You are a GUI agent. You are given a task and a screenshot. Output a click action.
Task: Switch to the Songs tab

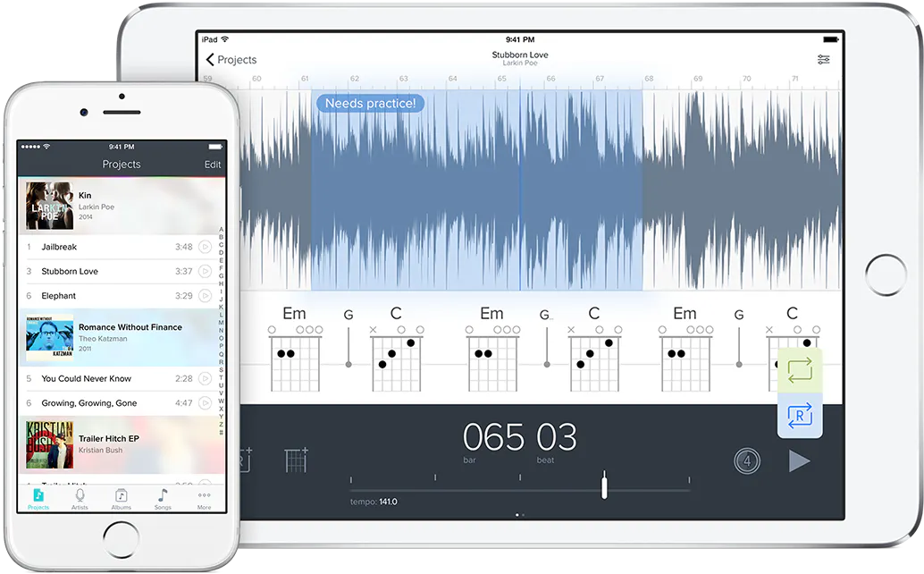(x=163, y=499)
